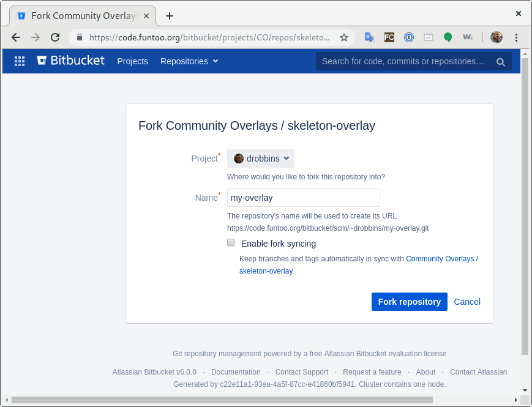Click the green Hangouts extension icon
The height and width of the screenshot is (407, 532).
448,37
